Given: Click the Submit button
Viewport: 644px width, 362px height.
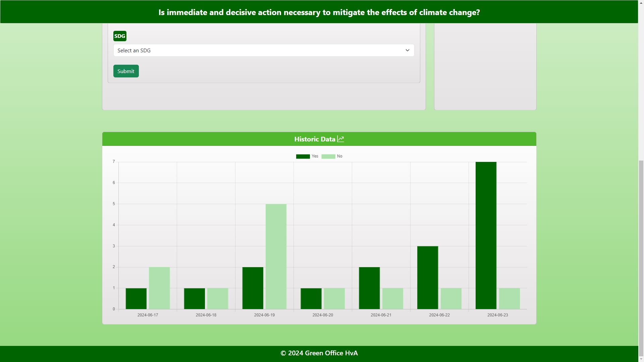Looking at the screenshot, I should (126, 71).
